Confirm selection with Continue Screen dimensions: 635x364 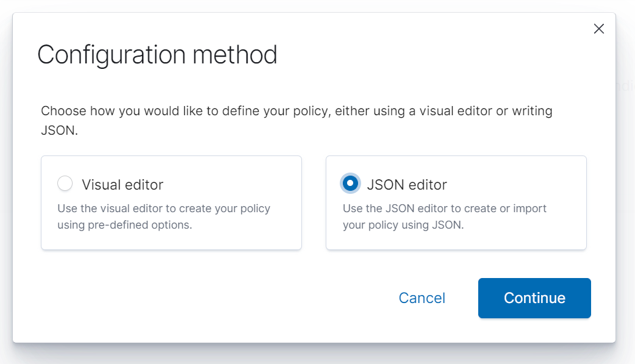coord(534,298)
